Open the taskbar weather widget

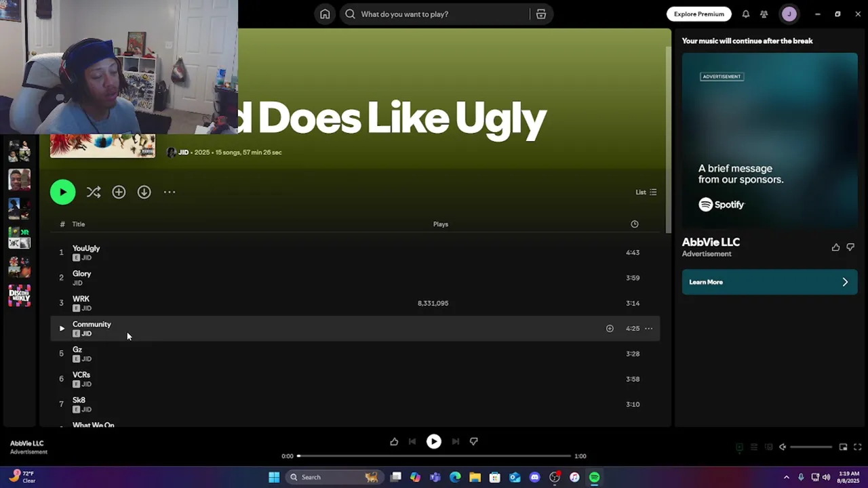pos(23,477)
